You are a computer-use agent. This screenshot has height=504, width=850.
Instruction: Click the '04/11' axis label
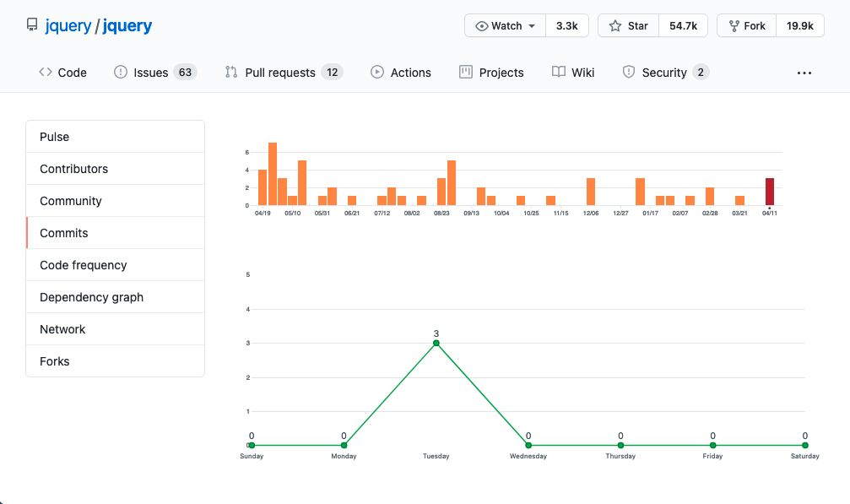(x=770, y=213)
